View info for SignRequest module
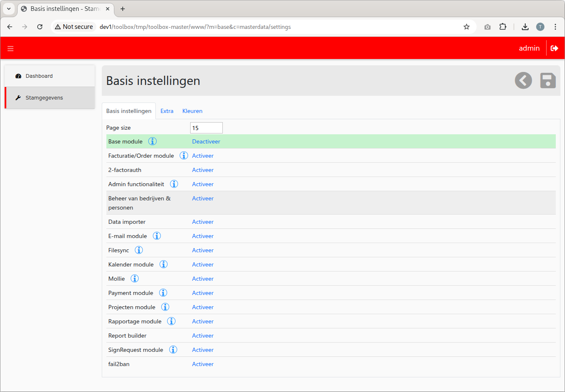Image resolution: width=565 pixels, height=392 pixels. click(x=173, y=350)
